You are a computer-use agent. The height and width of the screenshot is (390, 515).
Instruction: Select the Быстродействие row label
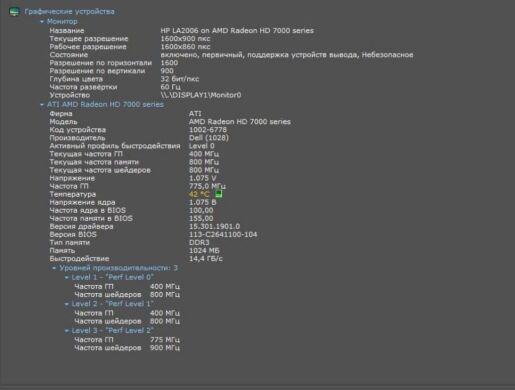point(79,258)
